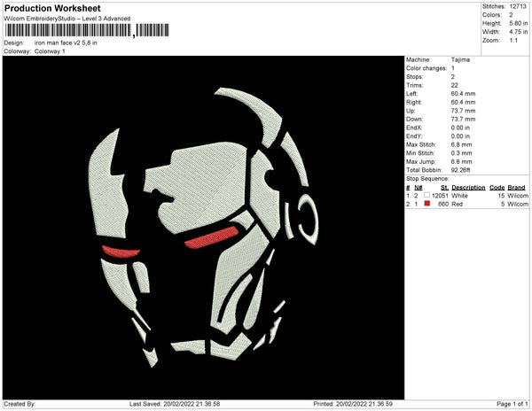
Task: Click the "Page 1 of 1" footer text
Action: pyautogui.click(x=512, y=404)
